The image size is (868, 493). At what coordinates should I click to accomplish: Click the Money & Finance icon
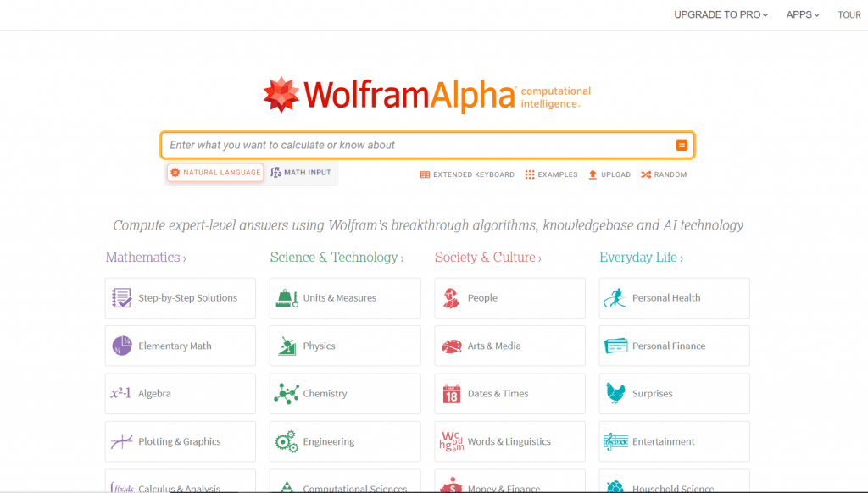[x=451, y=485]
